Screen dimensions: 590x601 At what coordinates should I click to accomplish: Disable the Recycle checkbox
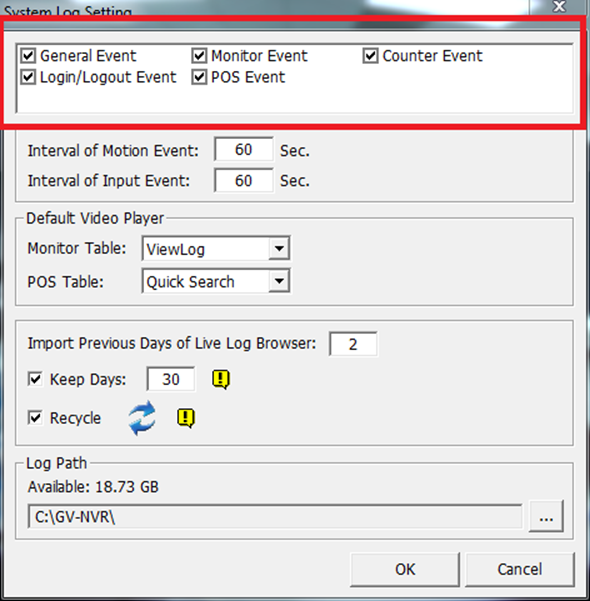(35, 418)
